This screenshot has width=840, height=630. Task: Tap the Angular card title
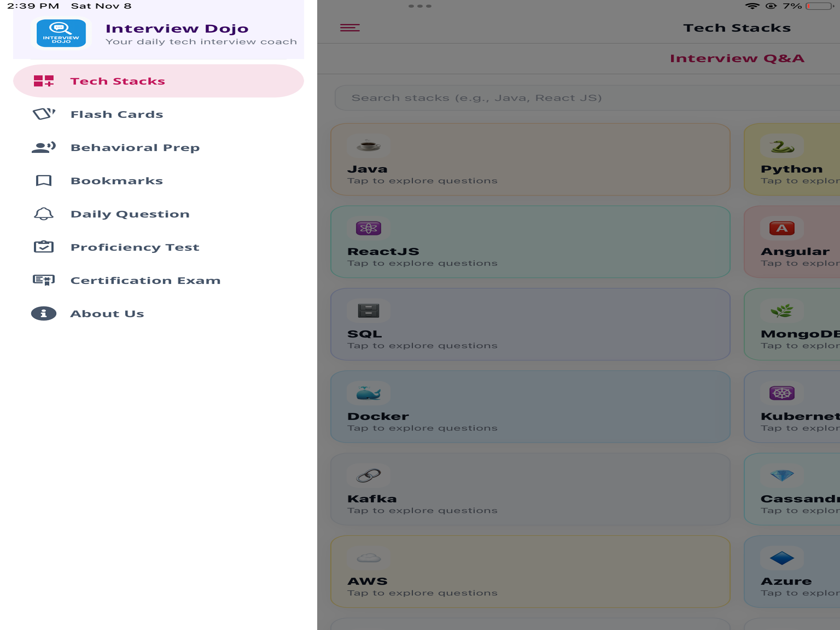click(x=795, y=252)
